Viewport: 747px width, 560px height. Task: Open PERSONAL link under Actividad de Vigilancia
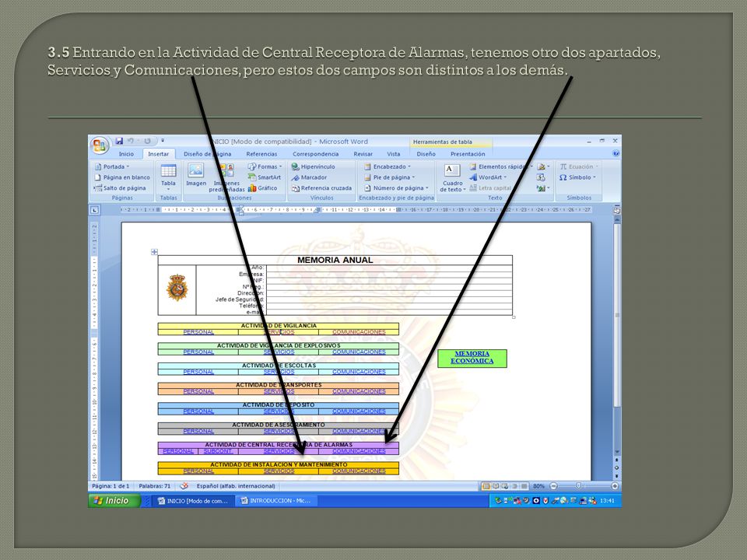(198, 332)
